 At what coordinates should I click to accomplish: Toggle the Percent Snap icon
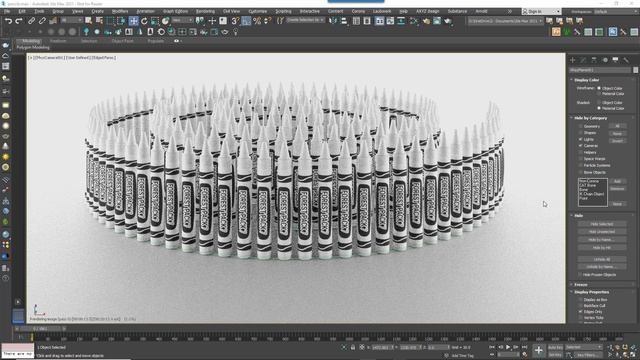tap(257, 20)
